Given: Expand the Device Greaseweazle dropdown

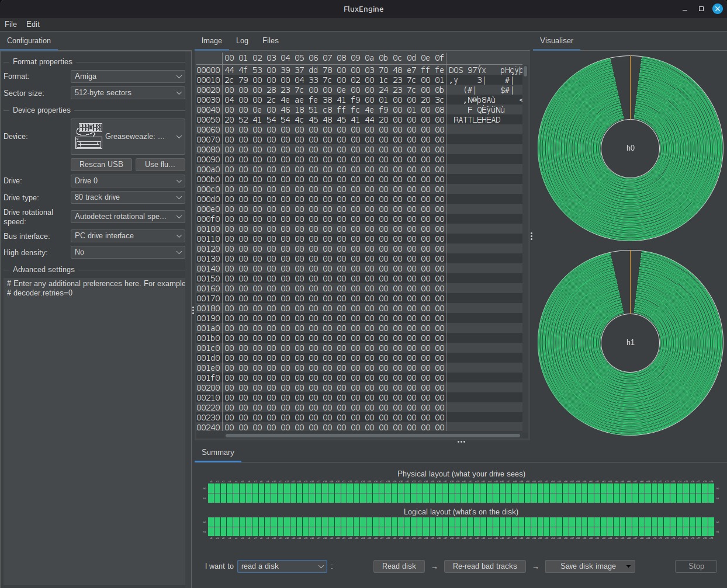Looking at the screenshot, I should pos(127,137).
